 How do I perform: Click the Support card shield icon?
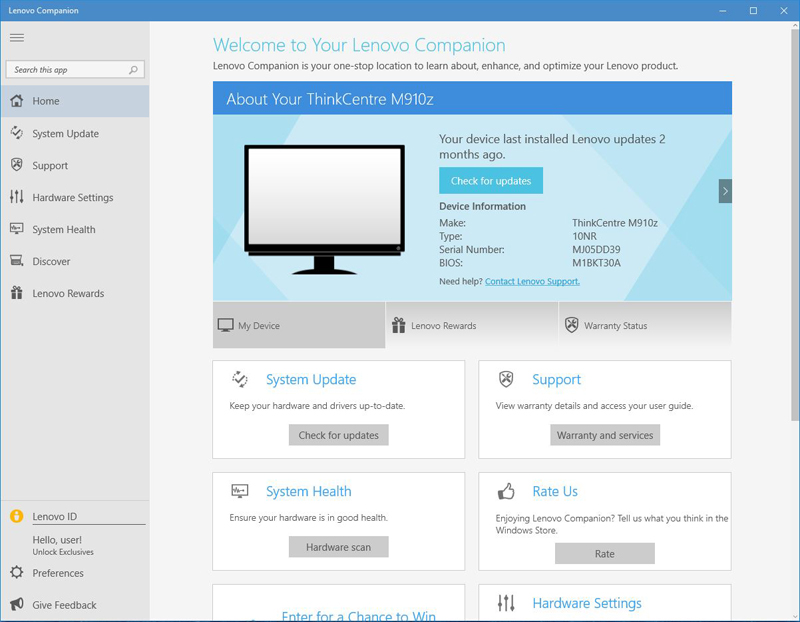tap(506, 379)
